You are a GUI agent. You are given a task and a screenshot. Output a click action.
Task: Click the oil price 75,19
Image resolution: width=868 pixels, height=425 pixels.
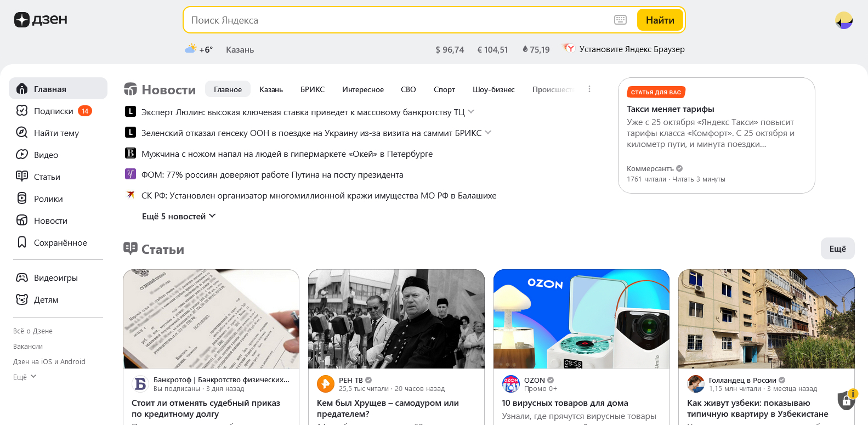point(536,49)
